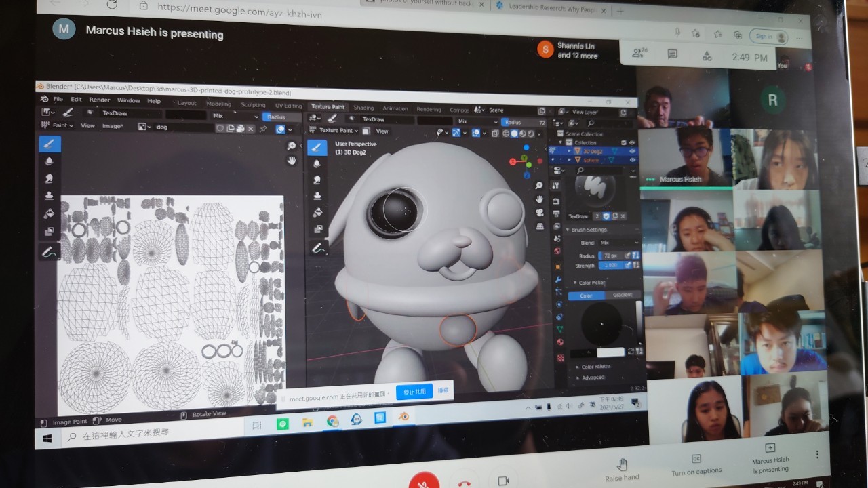Click Raise hand in Google Meet

[622, 469]
